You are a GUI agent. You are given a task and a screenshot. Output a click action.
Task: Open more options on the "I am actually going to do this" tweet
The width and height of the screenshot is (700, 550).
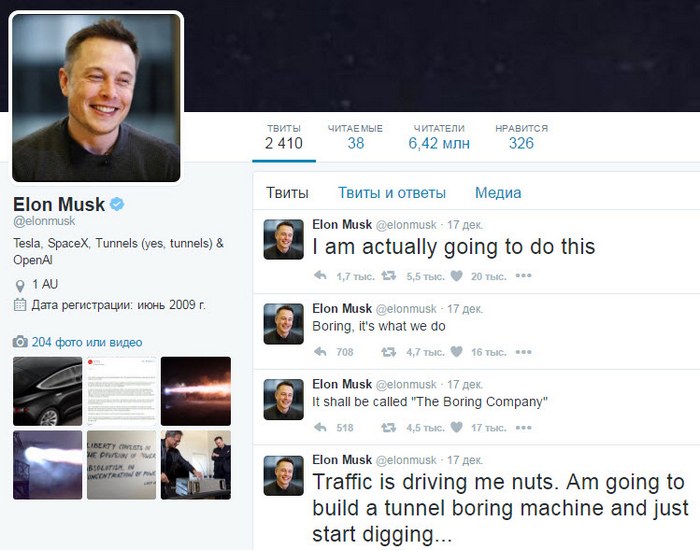523,275
